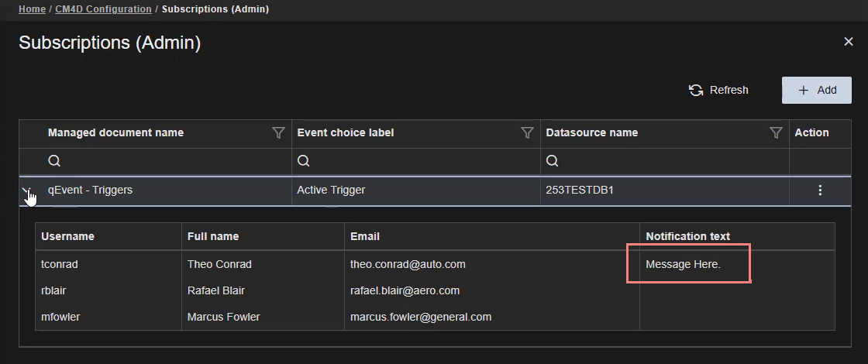Click the 'Message Here.' notification text

[x=683, y=264]
